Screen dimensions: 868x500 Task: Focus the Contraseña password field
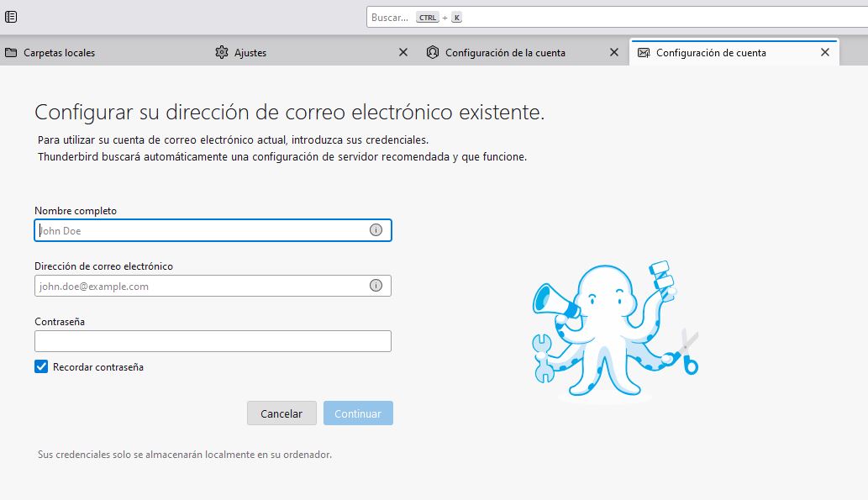click(213, 341)
